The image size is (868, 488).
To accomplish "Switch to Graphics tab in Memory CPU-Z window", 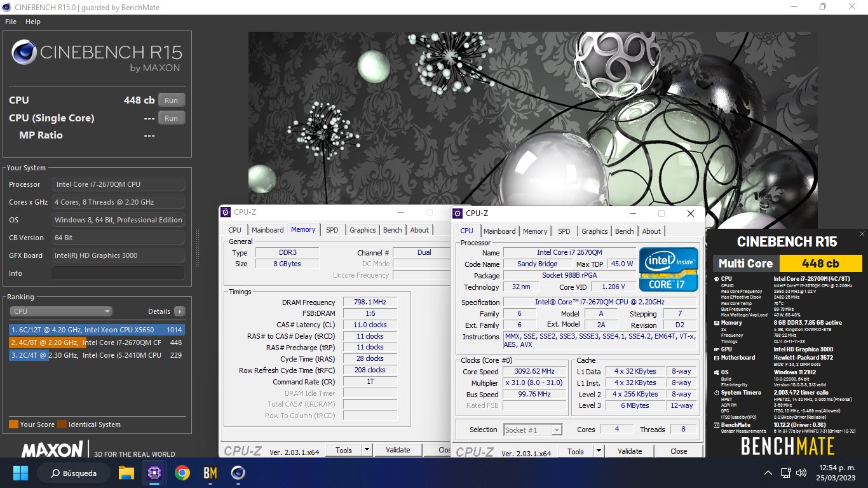I will 363,230.
